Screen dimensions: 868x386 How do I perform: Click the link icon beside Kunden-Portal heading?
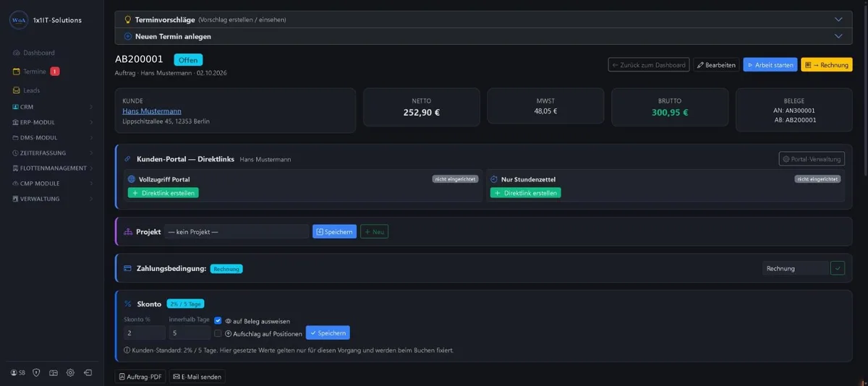click(128, 158)
